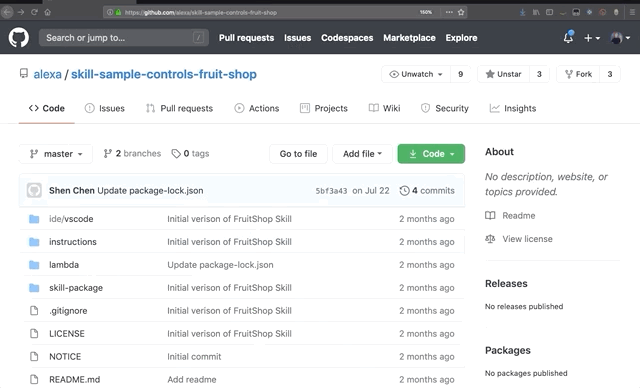Bookmark this page with the star

click(x=461, y=12)
